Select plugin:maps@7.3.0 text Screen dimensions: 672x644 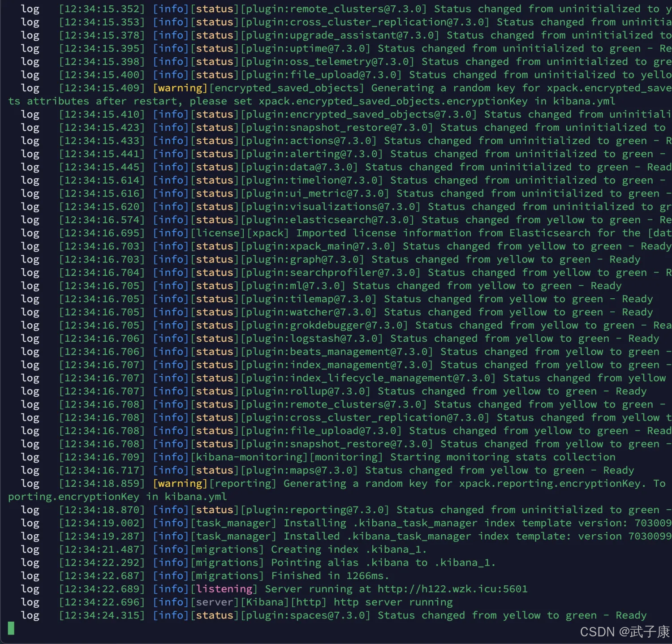coord(299,471)
